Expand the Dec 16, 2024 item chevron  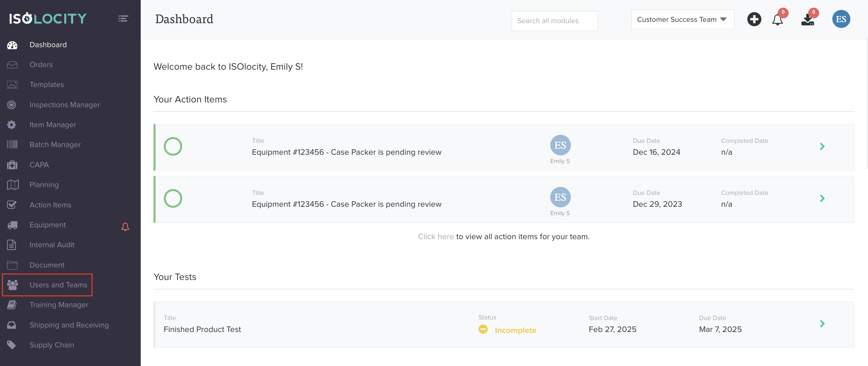point(822,146)
